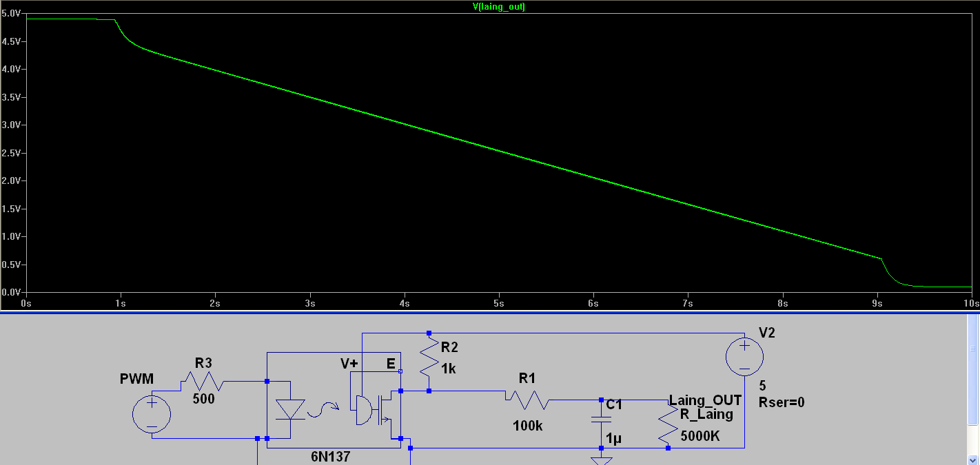The height and width of the screenshot is (465, 980).
Task: Click the 0.0V vertical axis label
Action: click(10, 292)
